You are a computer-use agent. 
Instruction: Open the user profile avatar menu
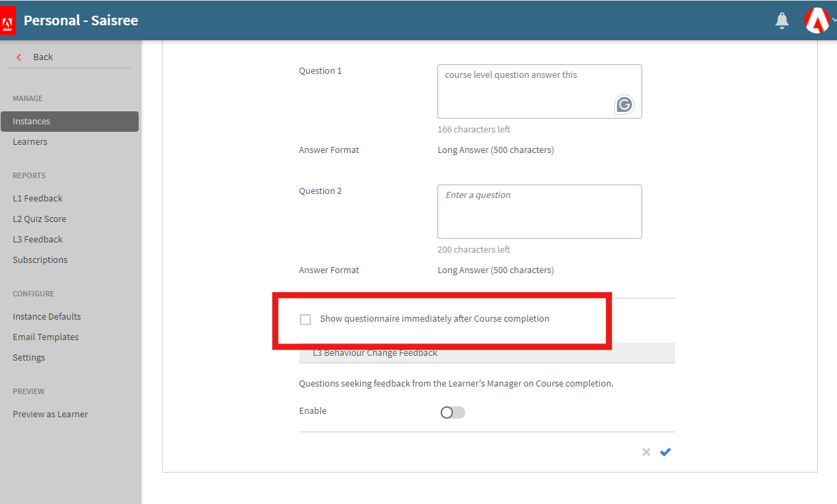(817, 20)
